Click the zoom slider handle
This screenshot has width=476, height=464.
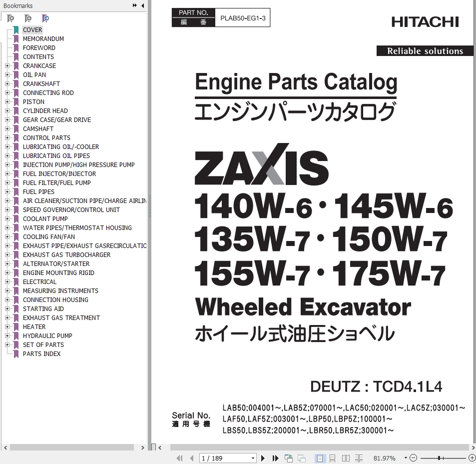[x=439, y=457]
